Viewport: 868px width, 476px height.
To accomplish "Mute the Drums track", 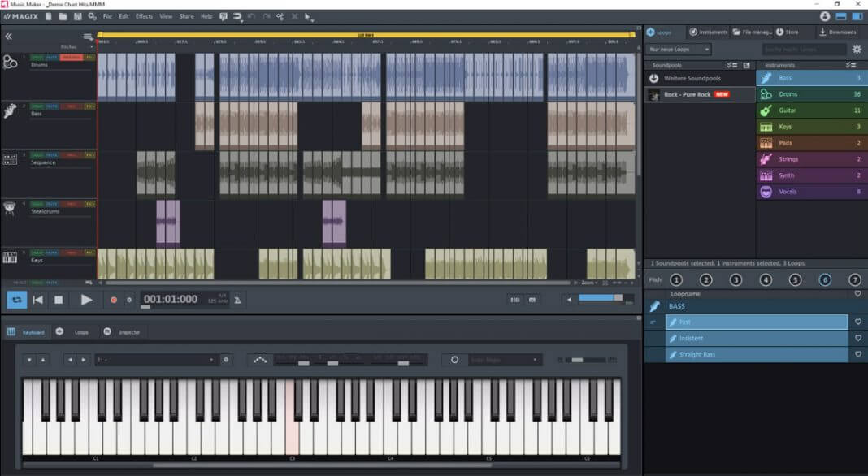I will pyautogui.click(x=51, y=58).
